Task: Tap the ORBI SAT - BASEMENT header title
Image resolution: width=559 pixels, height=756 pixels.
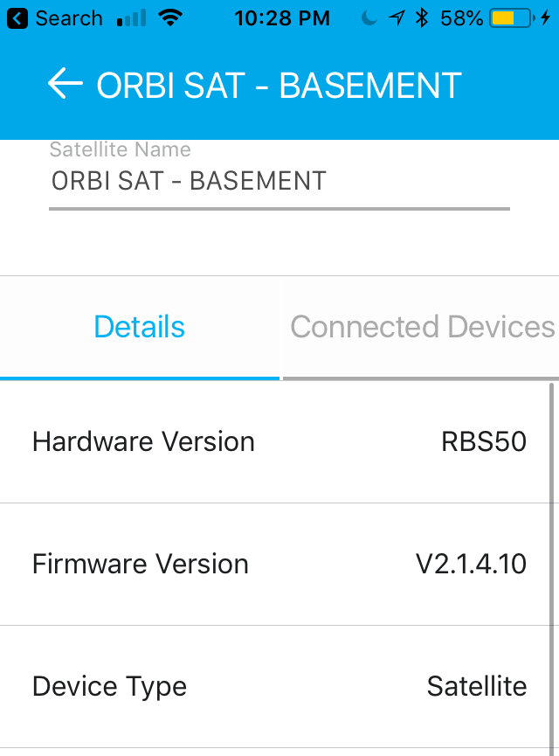Action: coord(279,85)
